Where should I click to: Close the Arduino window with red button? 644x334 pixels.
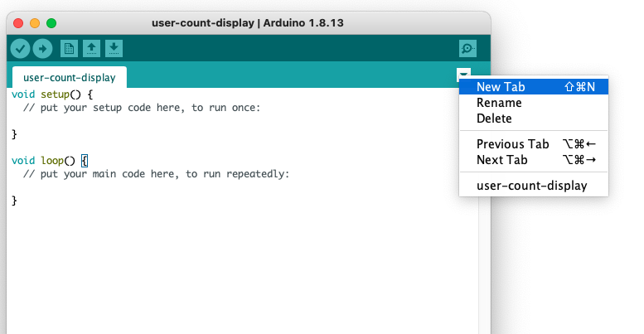(x=18, y=22)
